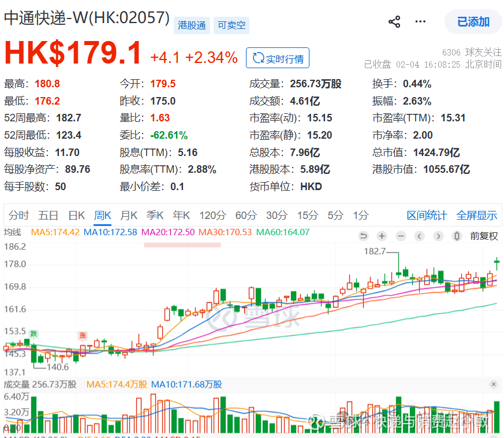Click the 成交量 256.73万股 volume label

(x=40, y=384)
